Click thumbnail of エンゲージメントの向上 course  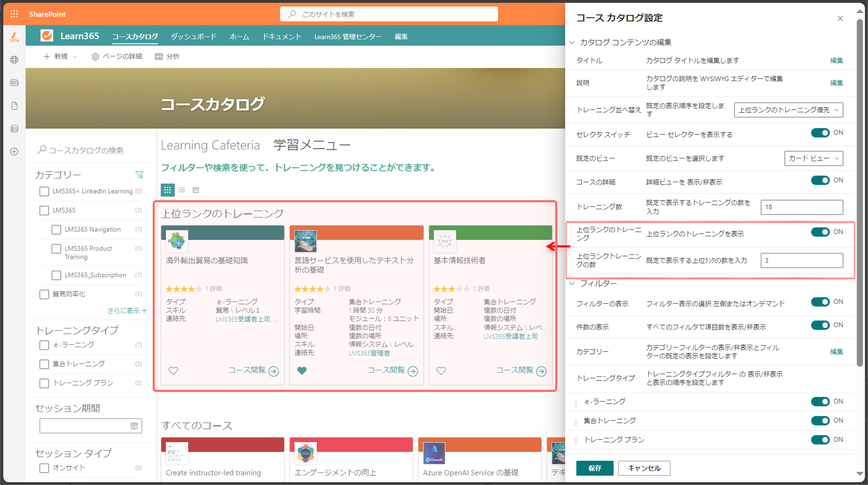coord(305,453)
